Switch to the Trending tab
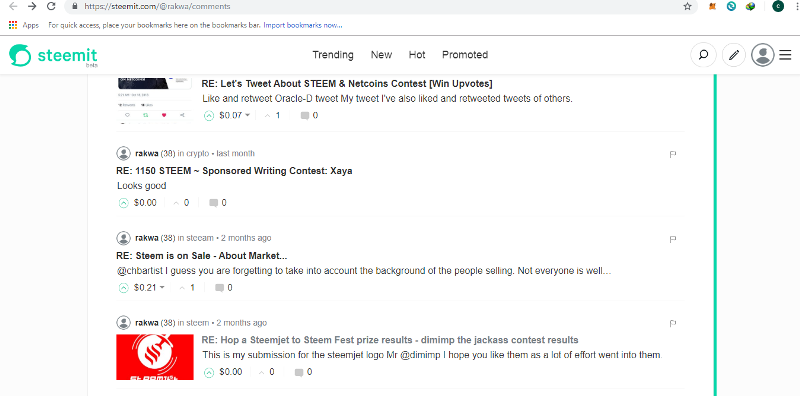The image size is (800, 396). click(333, 55)
